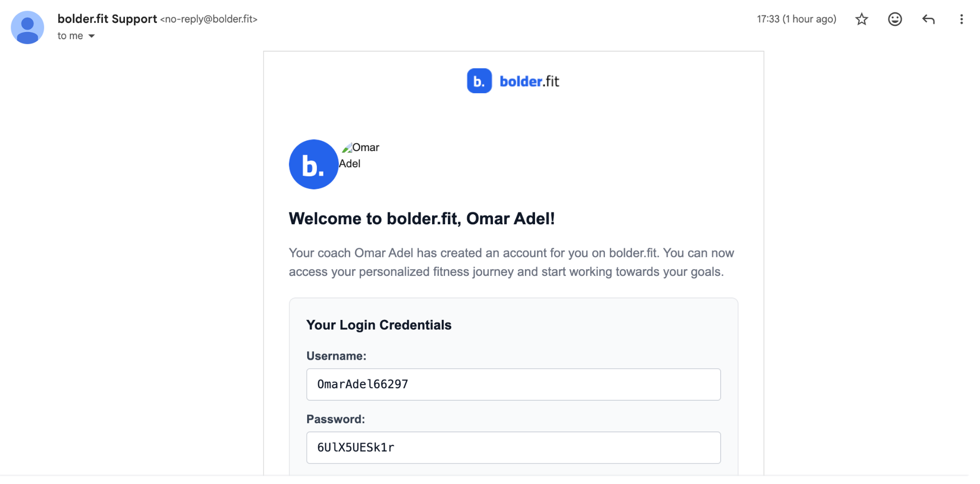Image resolution: width=980 pixels, height=484 pixels.
Task: Click the bolder.fit wordmark in the header
Action: (x=529, y=81)
